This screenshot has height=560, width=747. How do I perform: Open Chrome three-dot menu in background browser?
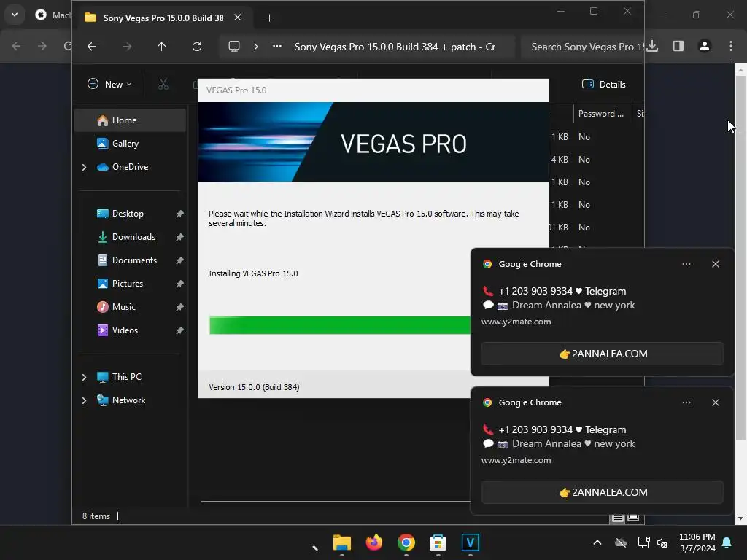pos(731,46)
